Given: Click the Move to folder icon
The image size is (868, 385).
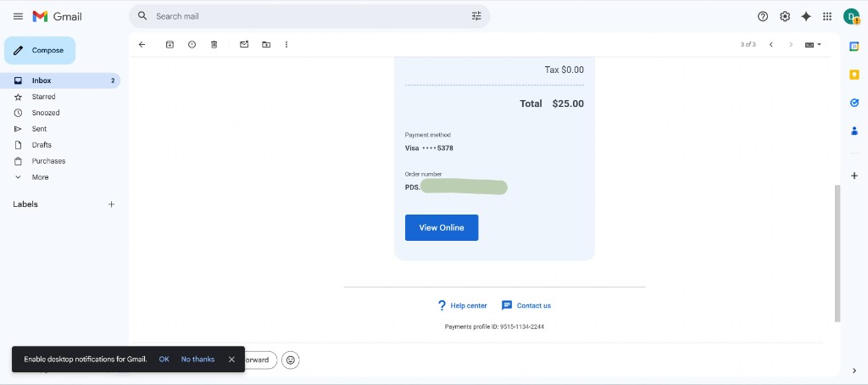Looking at the screenshot, I should click(x=266, y=44).
